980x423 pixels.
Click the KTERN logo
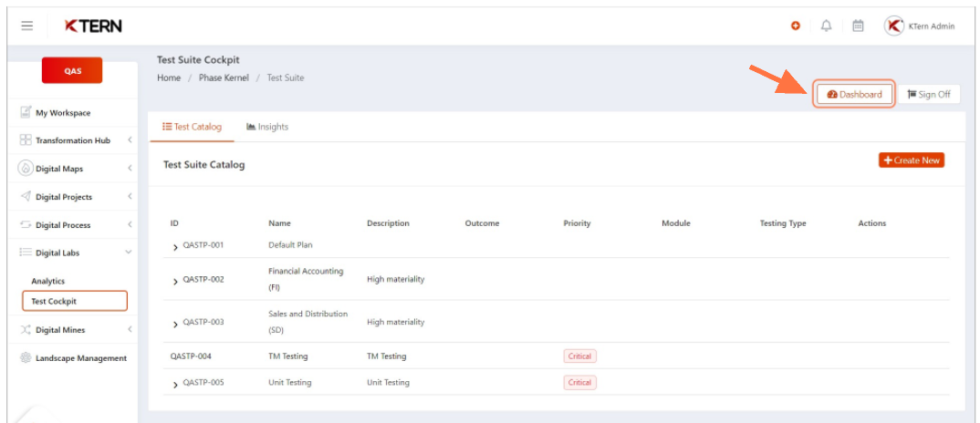pyautogui.click(x=93, y=26)
